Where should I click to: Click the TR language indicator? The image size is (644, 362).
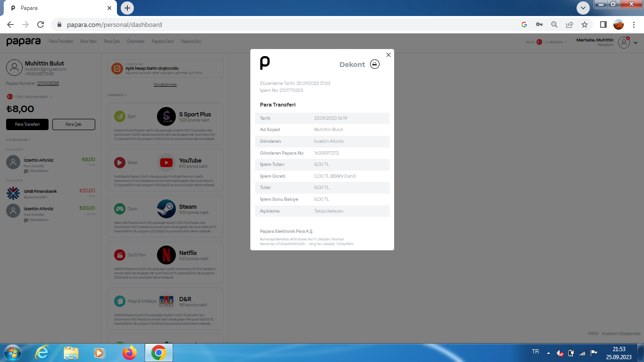pos(536,352)
